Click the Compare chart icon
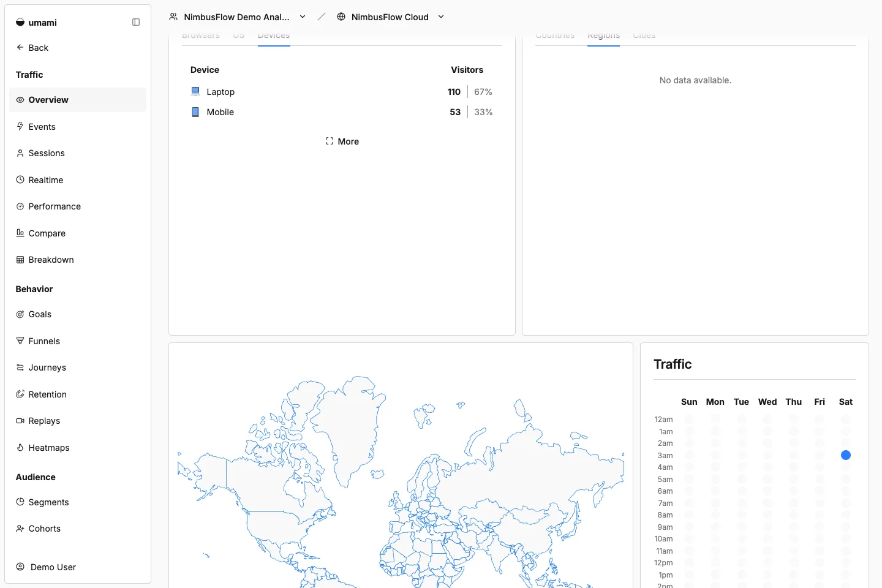This screenshot has width=882, height=588. pos(20,233)
